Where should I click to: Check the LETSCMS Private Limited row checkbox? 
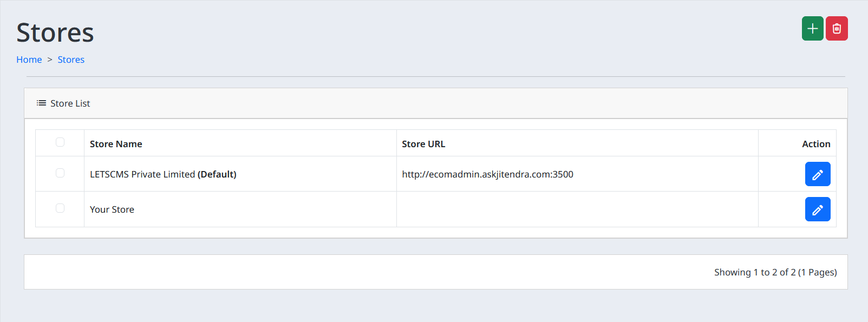[60, 173]
